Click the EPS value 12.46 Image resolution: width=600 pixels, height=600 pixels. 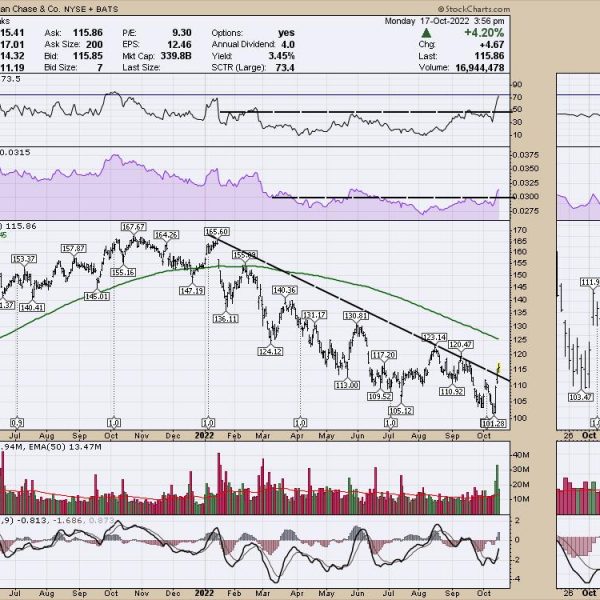[x=179, y=44]
